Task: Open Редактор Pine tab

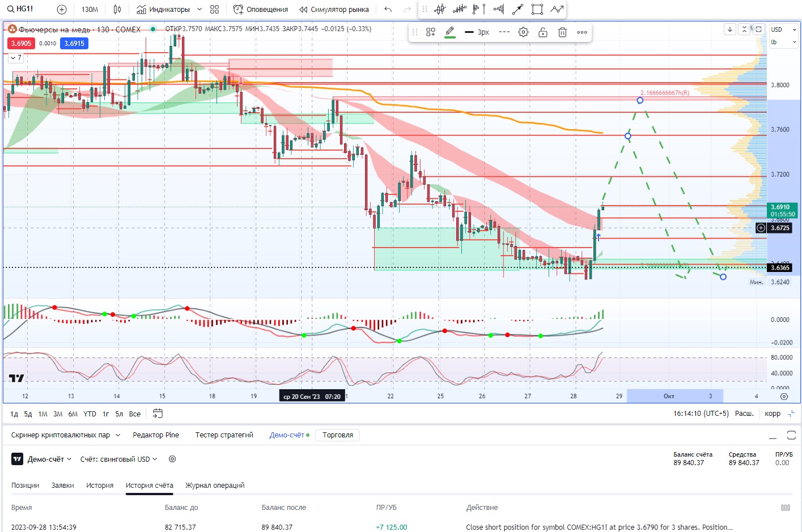Action: [156, 435]
